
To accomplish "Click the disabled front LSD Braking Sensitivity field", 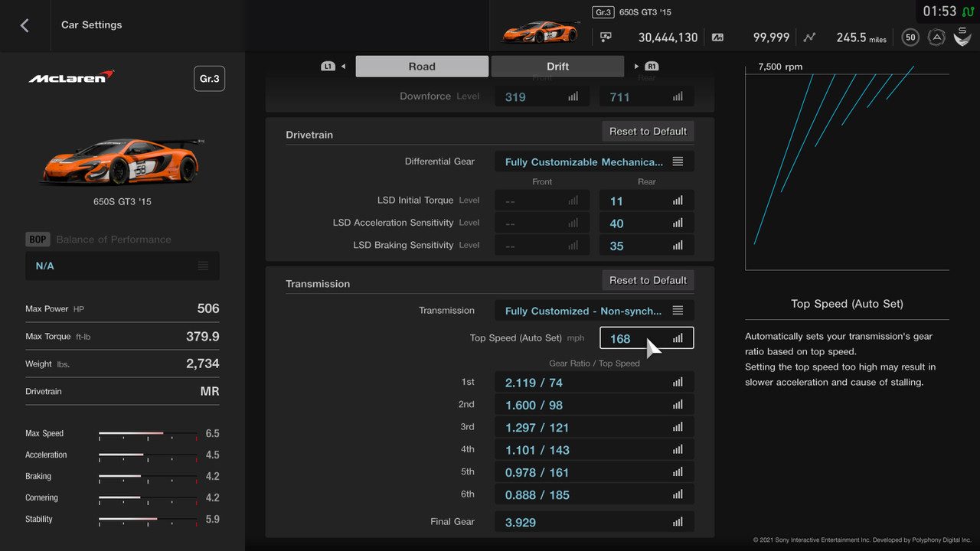I will pyautogui.click(x=542, y=246).
